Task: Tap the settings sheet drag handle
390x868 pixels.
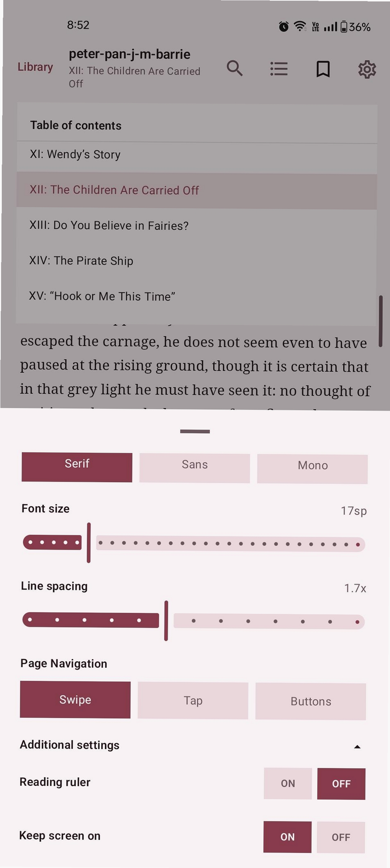Action: pos(195,431)
